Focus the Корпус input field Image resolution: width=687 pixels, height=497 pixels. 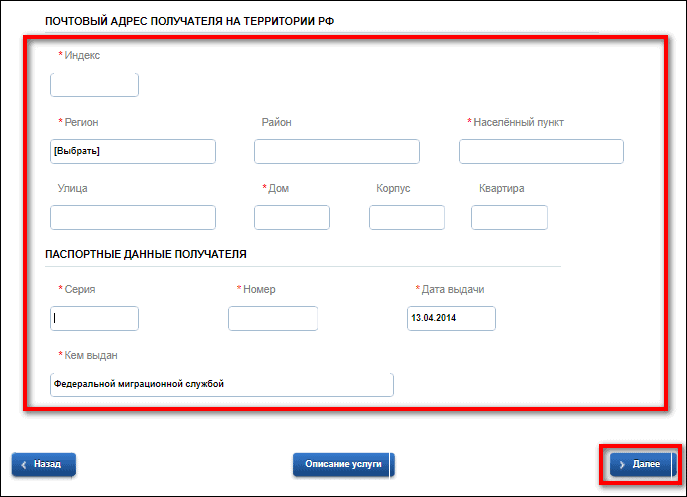(407, 217)
